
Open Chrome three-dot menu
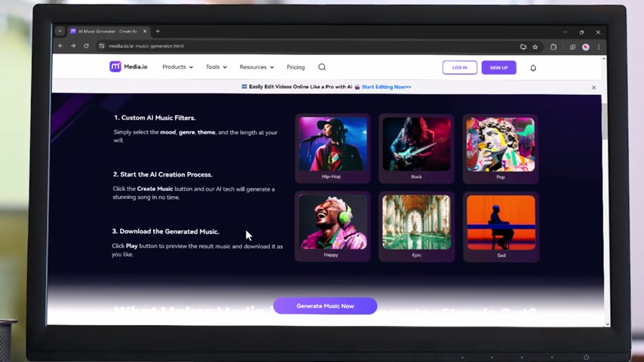tap(599, 48)
